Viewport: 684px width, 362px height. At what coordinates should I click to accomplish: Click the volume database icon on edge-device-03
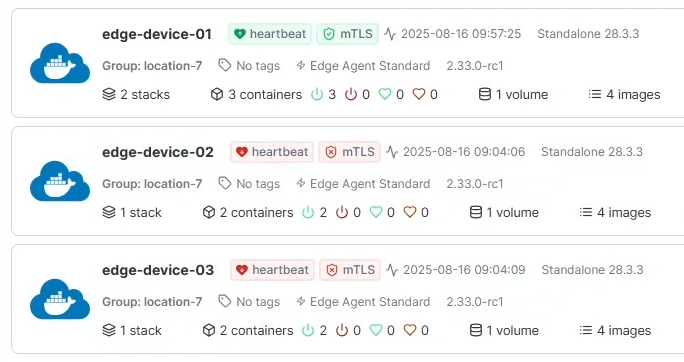click(x=475, y=330)
